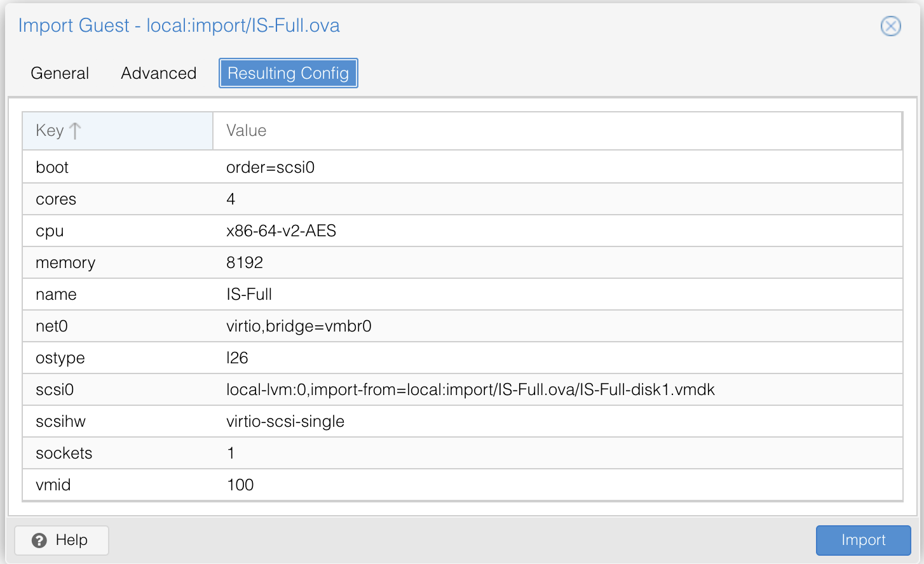Click the Help question mark icon

click(39, 540)
